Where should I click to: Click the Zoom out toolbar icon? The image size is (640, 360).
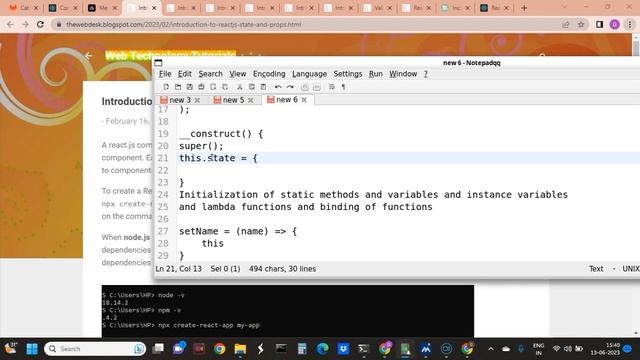click(316, 87)
